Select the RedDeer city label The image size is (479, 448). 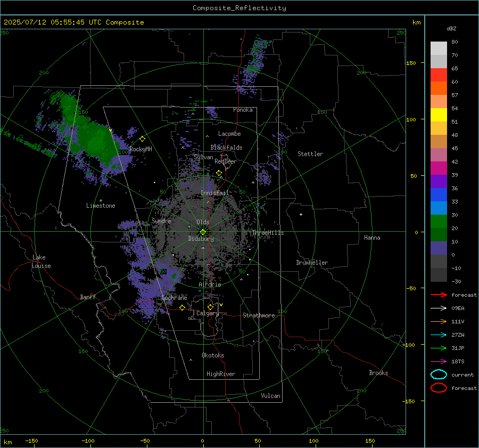pos(226,161)
